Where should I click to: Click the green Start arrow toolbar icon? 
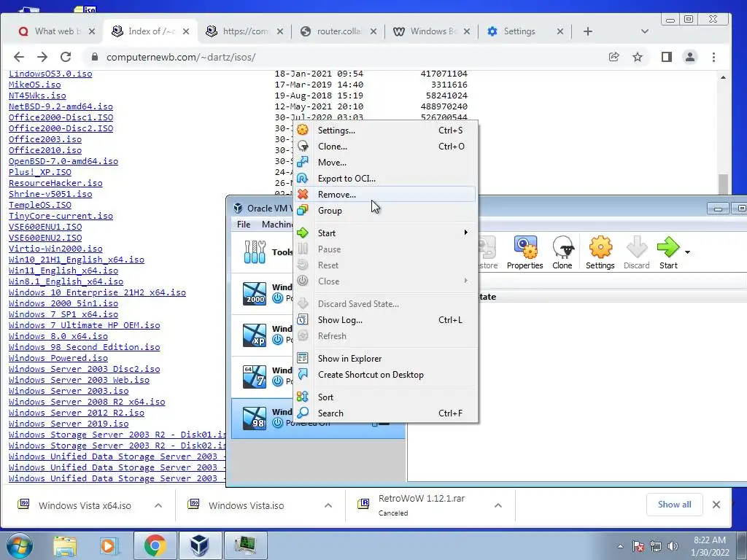pos(668,252)
